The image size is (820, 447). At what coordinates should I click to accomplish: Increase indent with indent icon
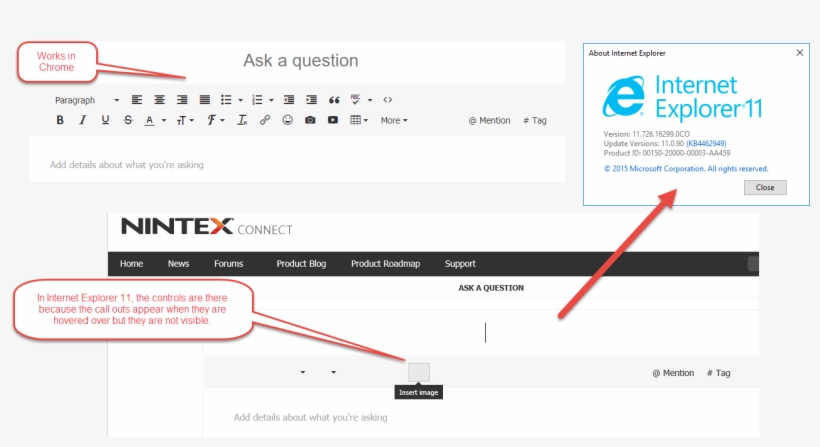(312, 100)
